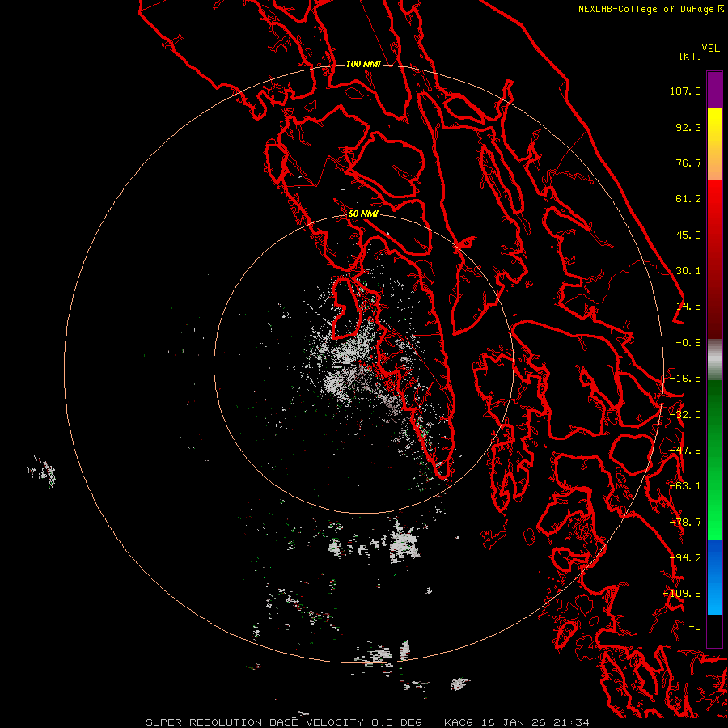Click the TH threshold label in legend

pyautogui.click(x=695, y=630)
